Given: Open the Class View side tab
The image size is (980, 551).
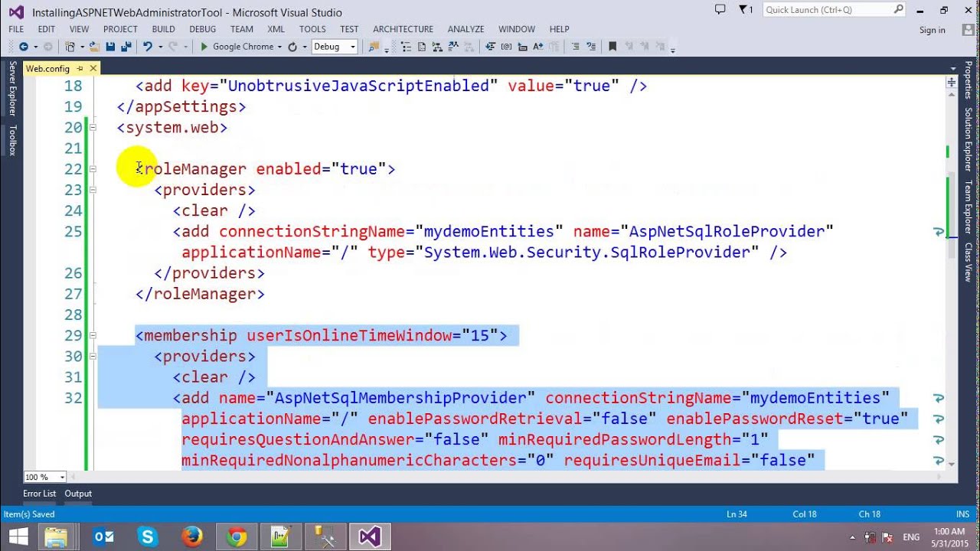Looking at the screenshot, I should point(968,262).
